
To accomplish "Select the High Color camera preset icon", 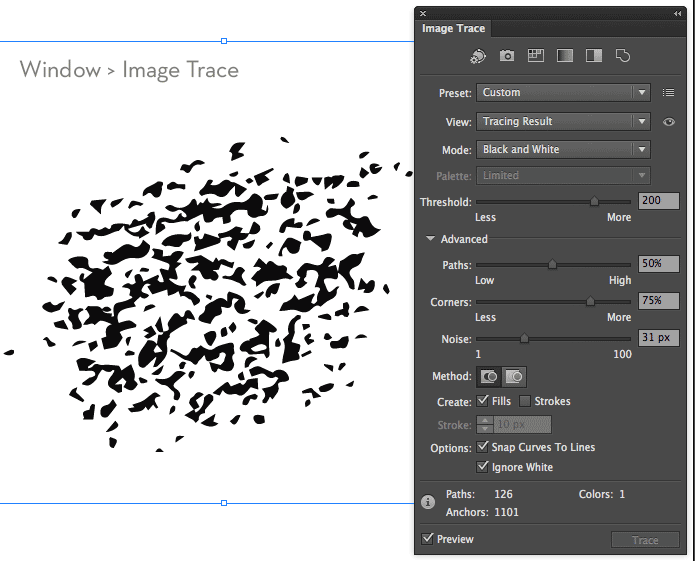I will pos(507,56).
